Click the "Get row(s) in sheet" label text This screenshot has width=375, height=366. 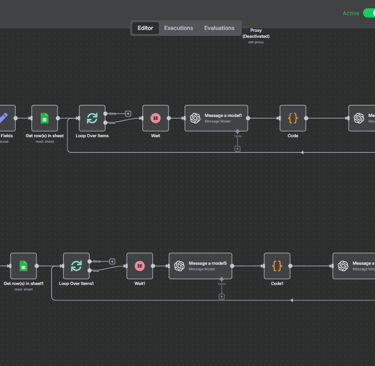pos(45,136)
